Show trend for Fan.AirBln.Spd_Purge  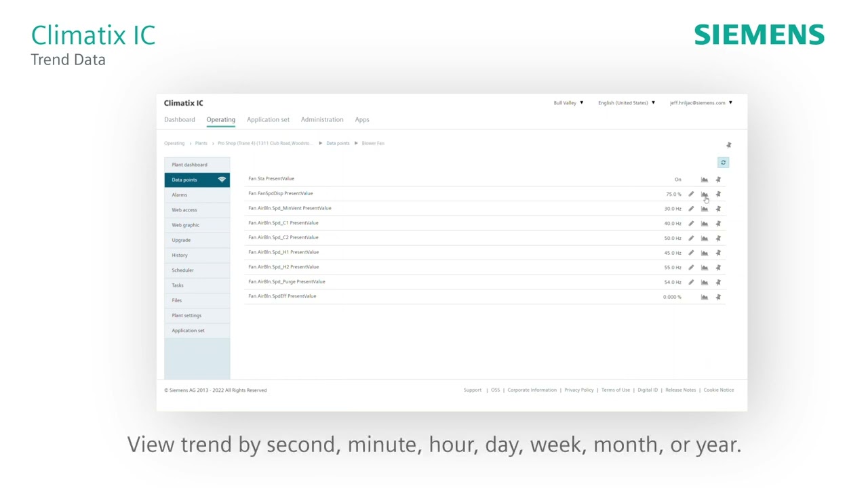coord(705,282)
